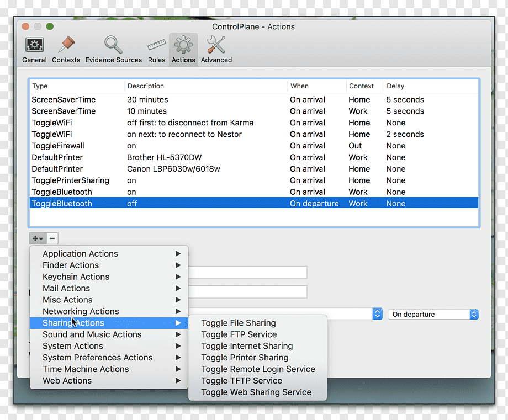Image resolution: width=508 pixels, height=420 pixels.
Task: Select the ToggleFirewall row
Action: [254, 146]
